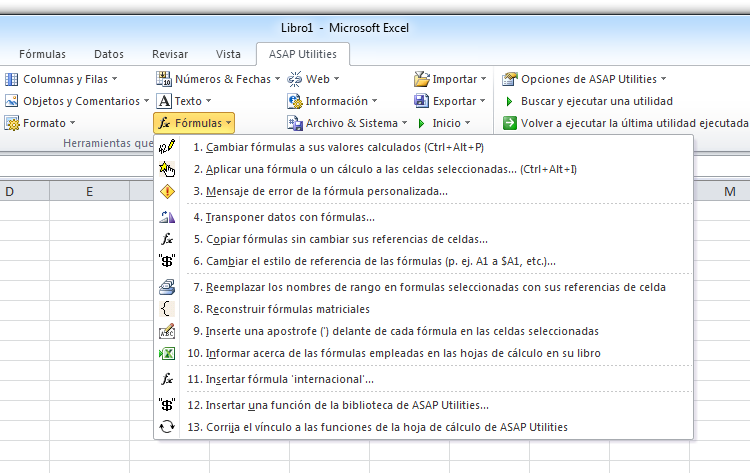Viewport: 750px width, 473px height.
Task: Expand the Columnas y Filas dropdown arrow
Action: (115, 79)
